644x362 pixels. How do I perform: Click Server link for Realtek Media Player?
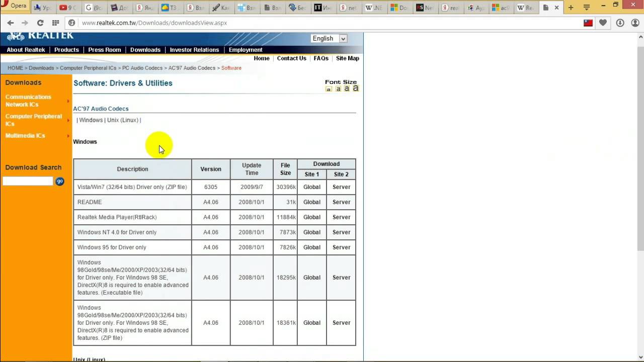pyautogui.click(x=341, y=217)
